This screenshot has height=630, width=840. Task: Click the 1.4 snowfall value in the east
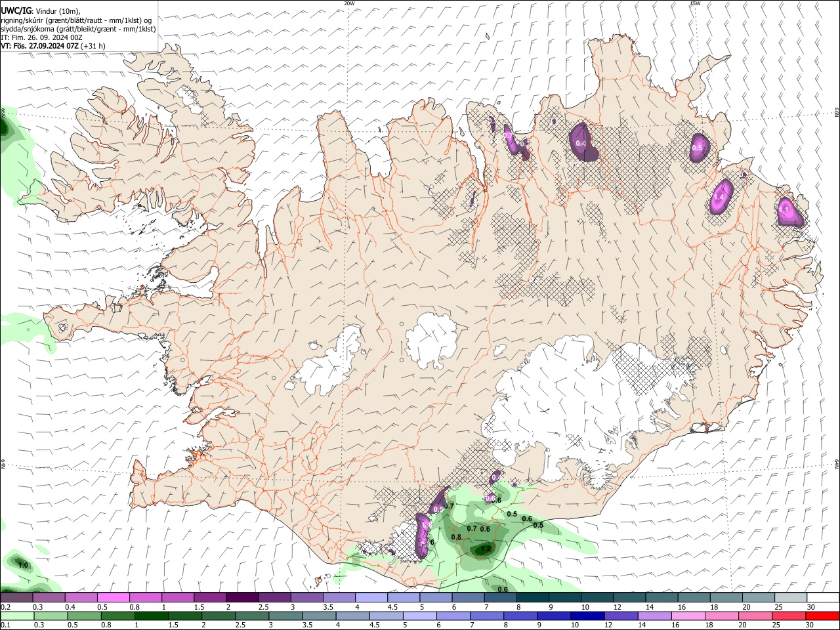click(x=719, y=197)
